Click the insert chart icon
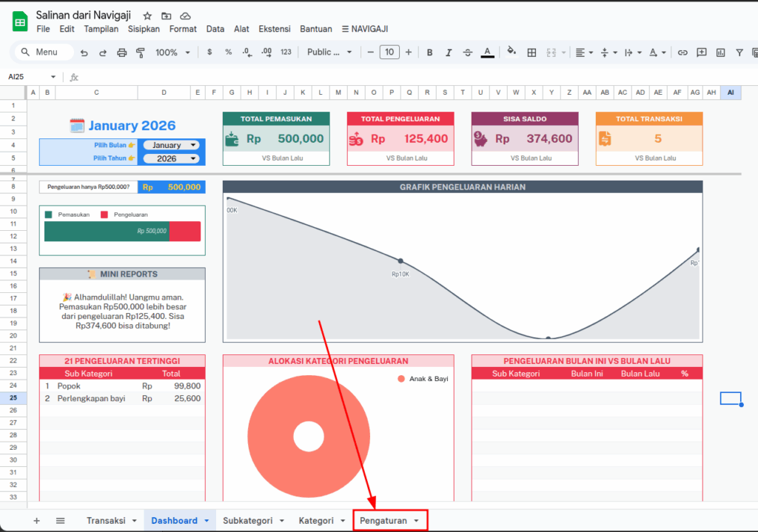Image resolution: width=758 pixels, height=532 pixels. pos(720,53)
